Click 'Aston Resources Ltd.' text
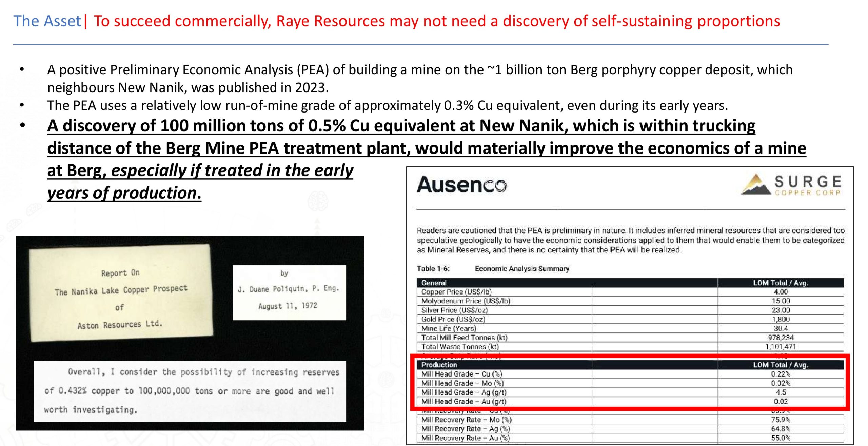This screenshot has width=868, height=446. tap(120, 325)
